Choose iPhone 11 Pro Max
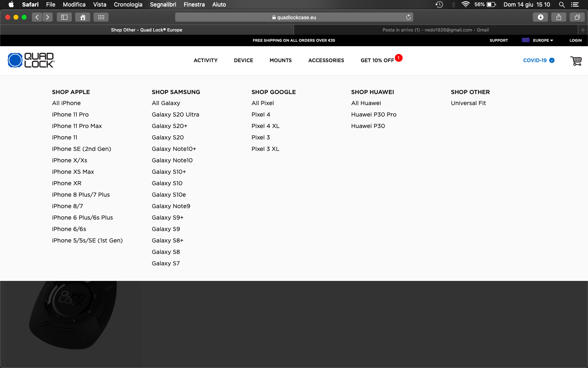Screen dimensions: 588x368 (x=77, y=126)
